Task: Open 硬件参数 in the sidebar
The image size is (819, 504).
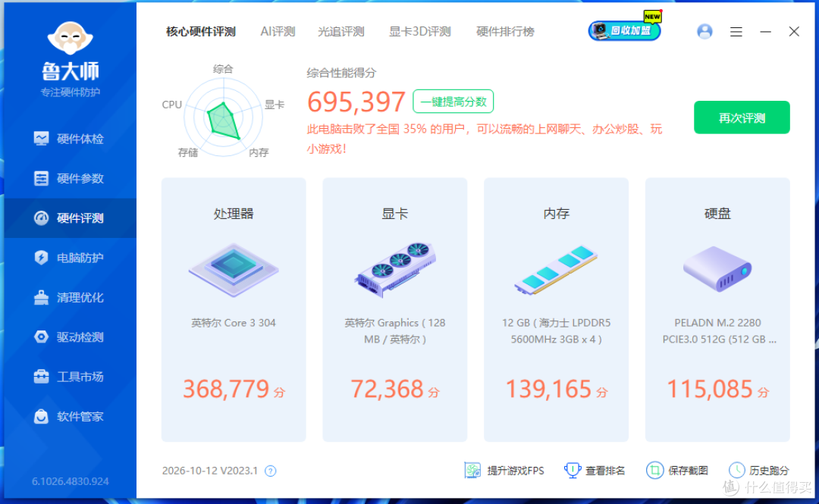Action: click(x=70, y=179)
